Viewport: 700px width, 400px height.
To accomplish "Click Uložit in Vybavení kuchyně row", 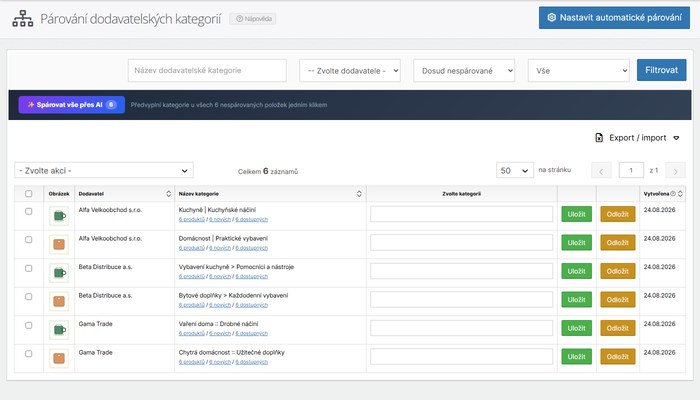I will point(576,271).
